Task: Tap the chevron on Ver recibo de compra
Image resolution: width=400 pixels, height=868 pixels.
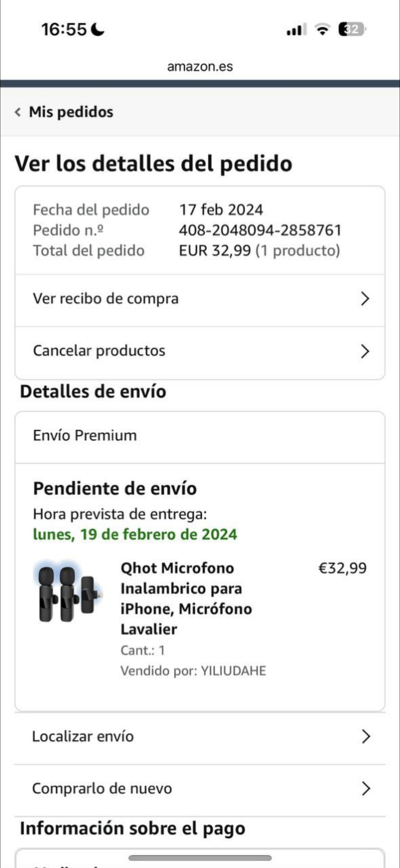Action: pyautogui.click(x=365, y=299)
